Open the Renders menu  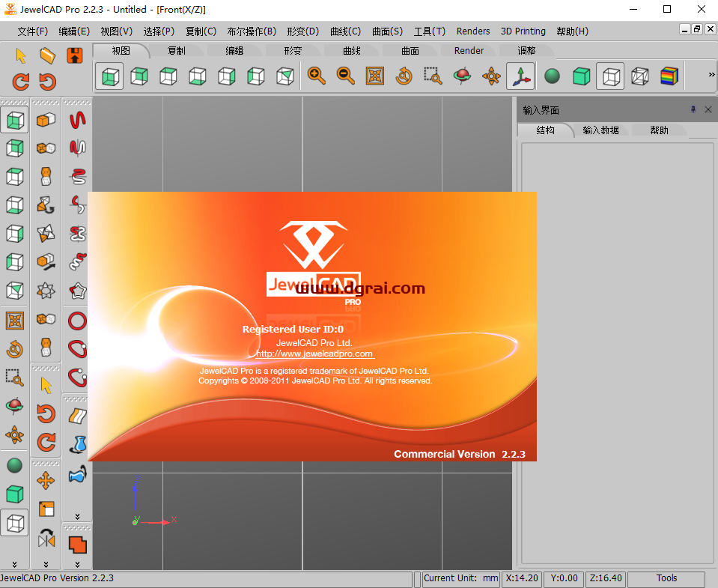473,31
